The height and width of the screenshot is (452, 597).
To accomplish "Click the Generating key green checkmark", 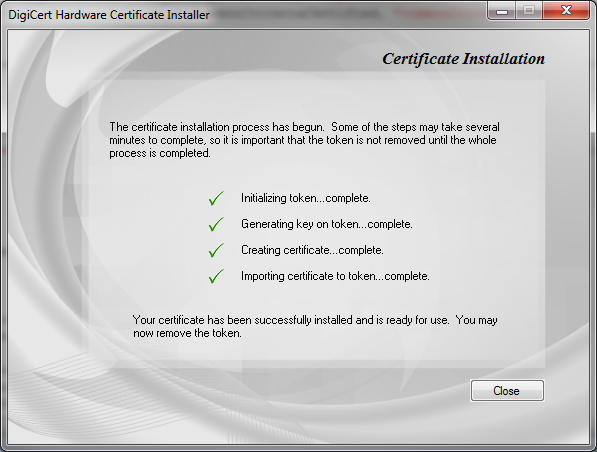I will click(x=216, y=224).
